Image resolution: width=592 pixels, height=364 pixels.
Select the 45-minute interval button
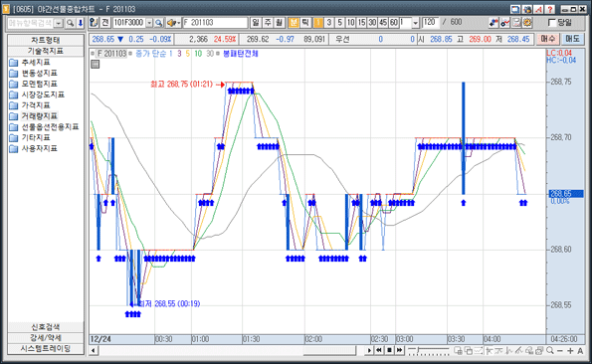(x=383, y=23)
